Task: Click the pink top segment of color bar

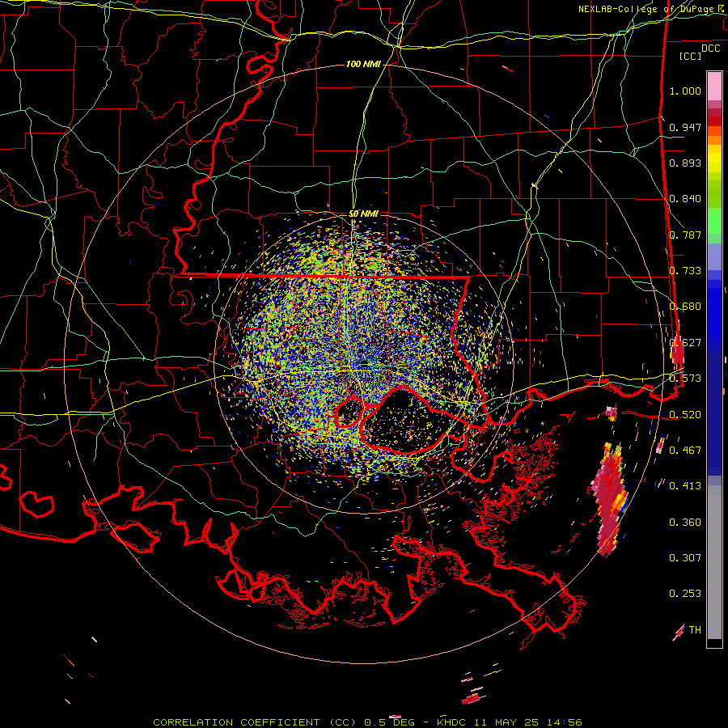Action: [x=714, y=87]
